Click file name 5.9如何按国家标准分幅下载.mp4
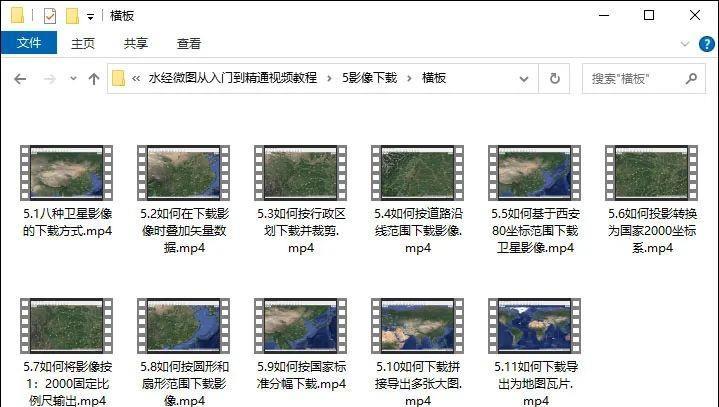719x407 pixels. coord(301,375)
